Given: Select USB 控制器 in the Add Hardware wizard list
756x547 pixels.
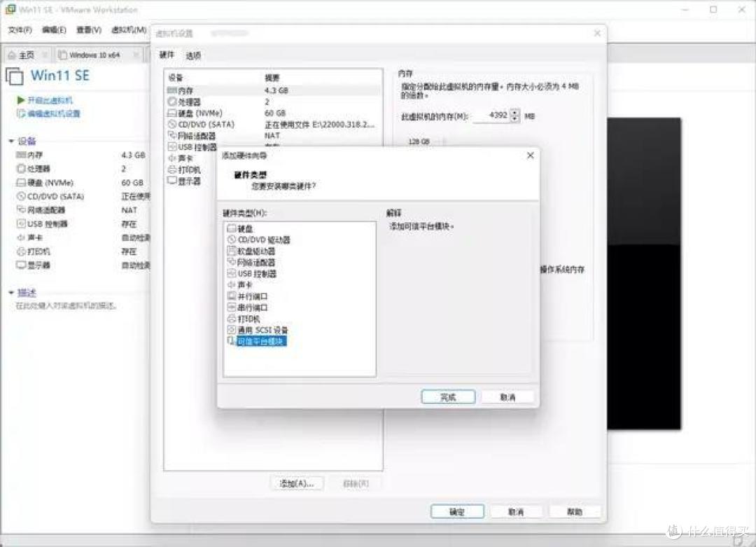Looking at the screenshot, I should [x=252, y=273].
